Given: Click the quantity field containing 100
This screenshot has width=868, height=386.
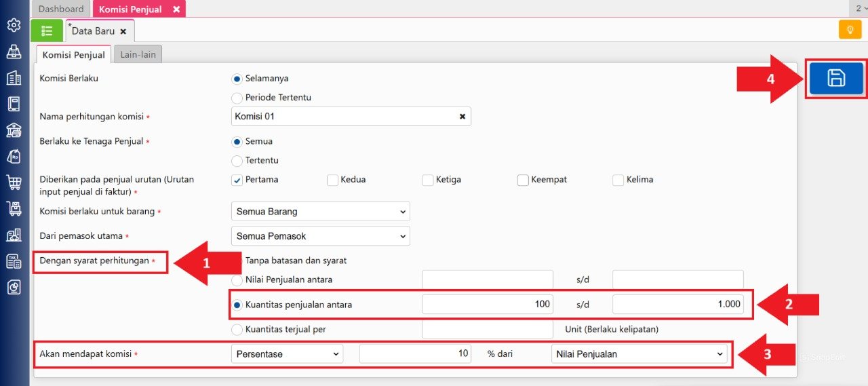Looking at the screenshot, I should point(488,305).
